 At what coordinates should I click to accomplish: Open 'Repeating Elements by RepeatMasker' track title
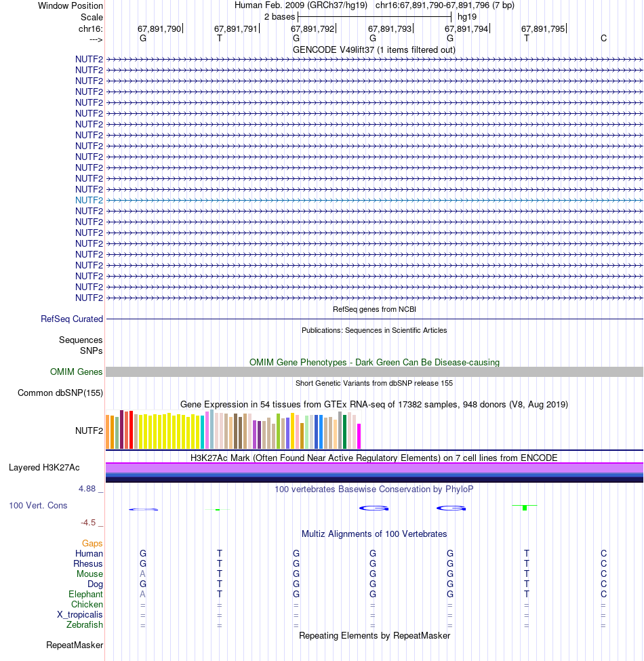coord(374,636)
